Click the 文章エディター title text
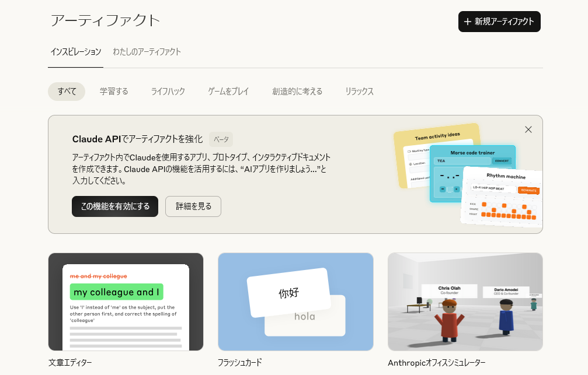This screenshot has width=588, height=375. pyautogui.click(x=70, y=363)
